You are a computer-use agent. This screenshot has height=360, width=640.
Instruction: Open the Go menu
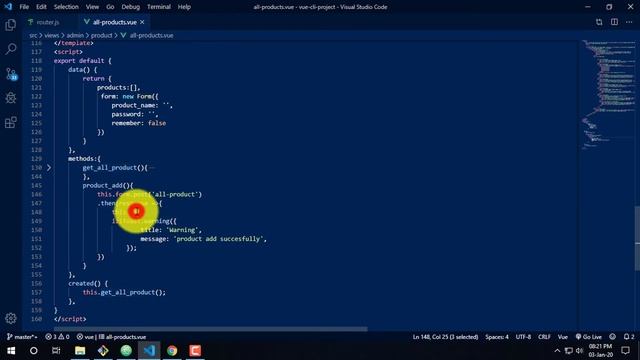point(110,7)
